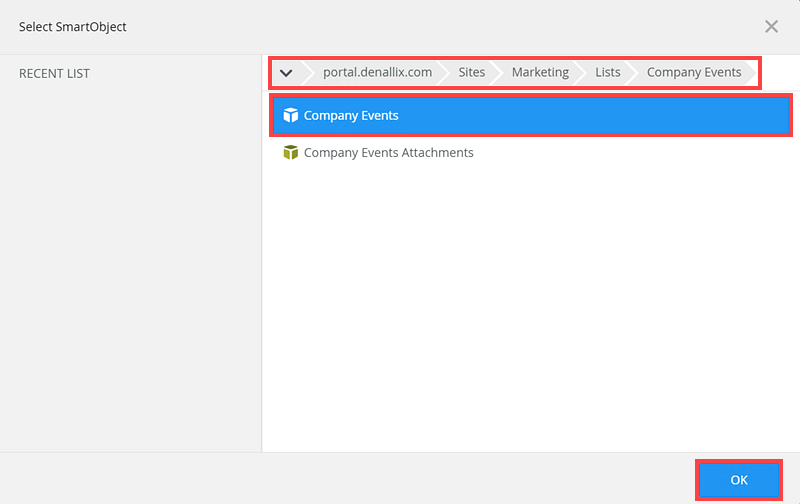Go to the Sites breadcrumb segment
The width and height of the screenshot is (800, 504).
472,73
